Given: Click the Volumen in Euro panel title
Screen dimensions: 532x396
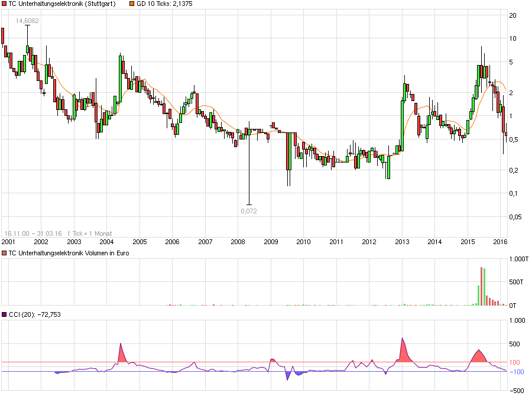Looking at the screenshot, I should [x=69, y=253].
